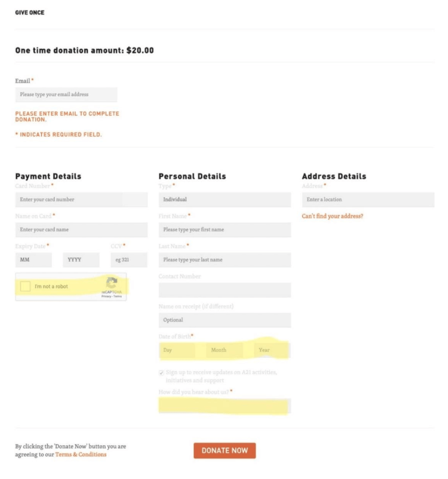The height and width of the screenshot is (479, 448).
Task: Open the Type dropdown showing Individual
Action: [x=224, y=200]
